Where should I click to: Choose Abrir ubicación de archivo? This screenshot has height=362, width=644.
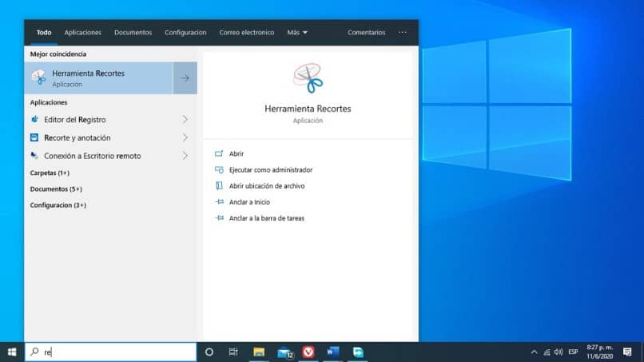267,185
